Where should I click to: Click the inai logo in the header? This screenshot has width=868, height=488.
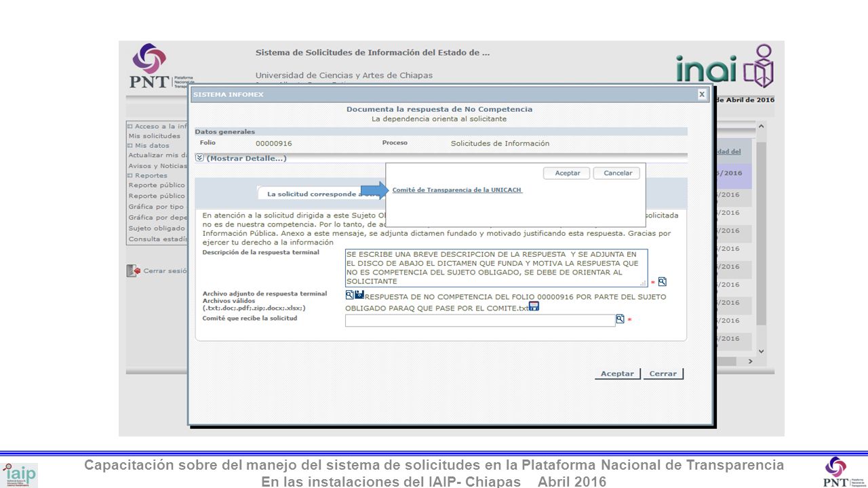pyautogui.click(x=724, y=66)
